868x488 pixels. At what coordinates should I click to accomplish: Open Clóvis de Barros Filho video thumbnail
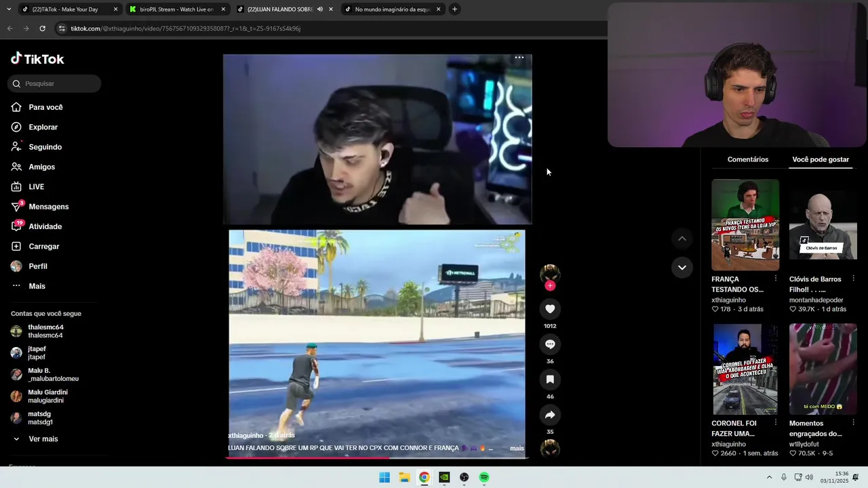click(823, 225)
